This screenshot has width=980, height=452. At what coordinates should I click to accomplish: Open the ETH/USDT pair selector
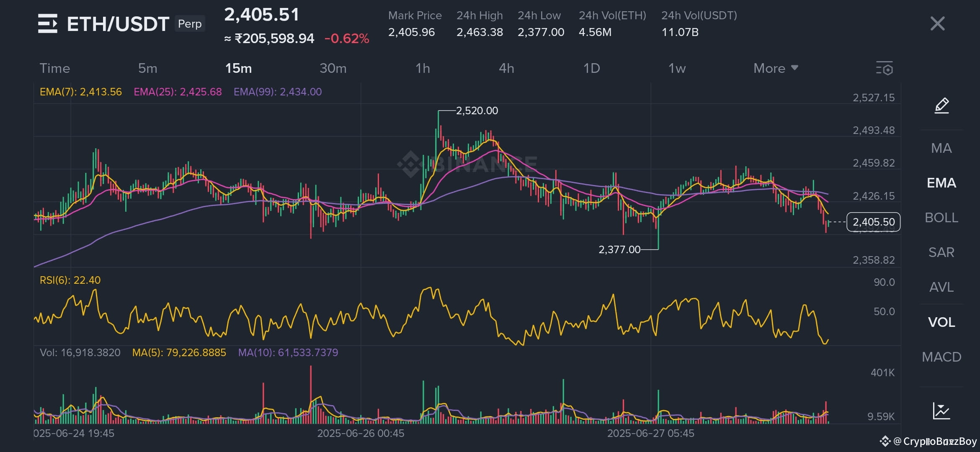tap(118, 24)
